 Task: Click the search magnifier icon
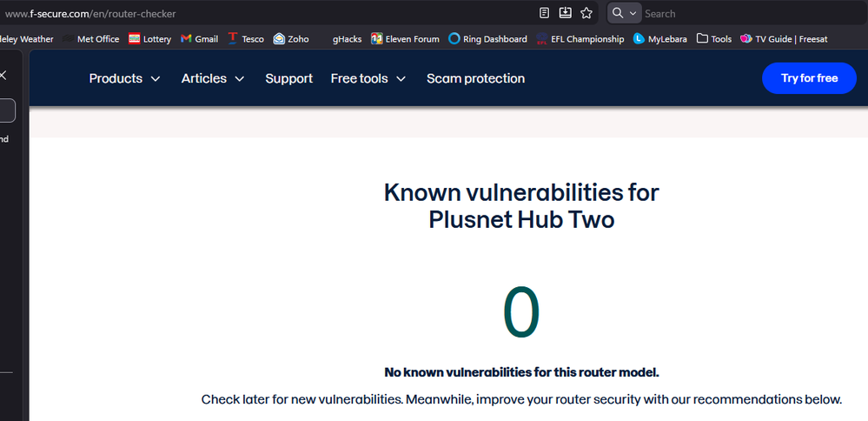618,13
